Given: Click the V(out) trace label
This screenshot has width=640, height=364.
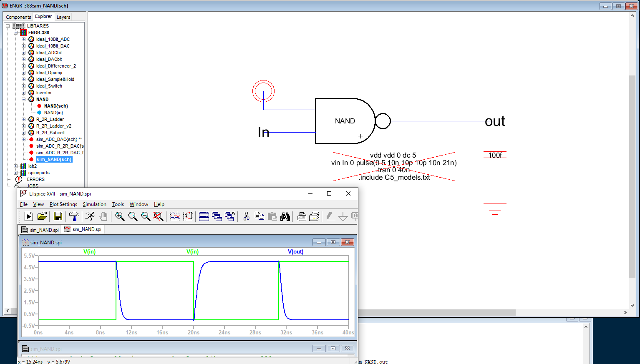Looking at the screenshot, I should (x=296, y=251).
